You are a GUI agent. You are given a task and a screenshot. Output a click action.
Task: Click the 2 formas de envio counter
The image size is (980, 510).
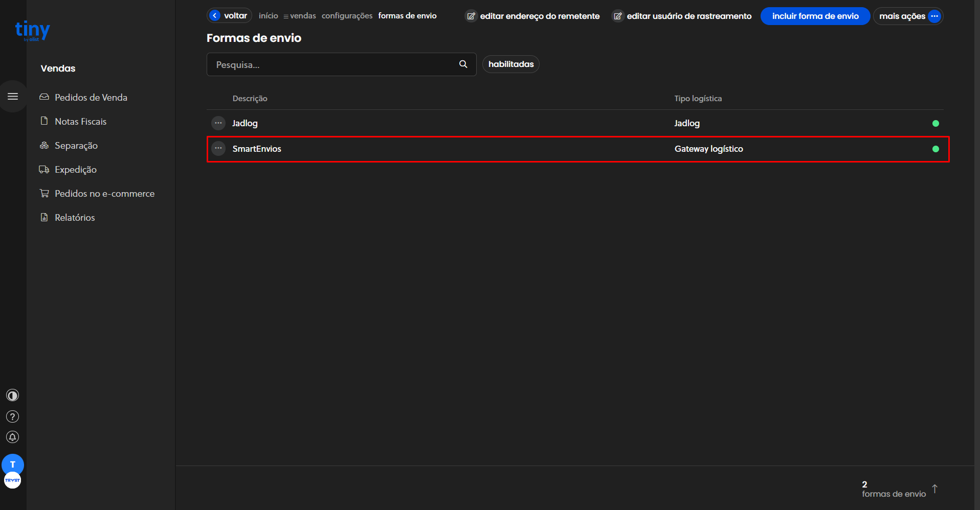894,489
